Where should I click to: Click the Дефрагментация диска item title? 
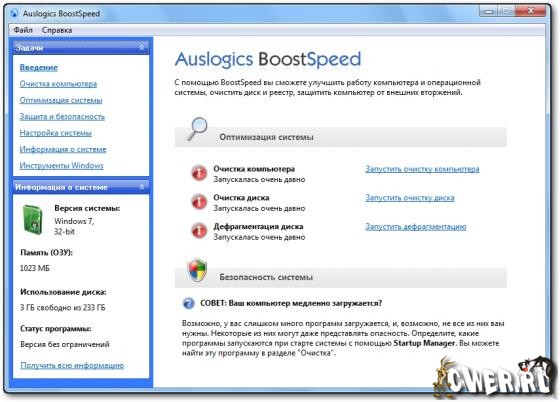tap(258, 226)
